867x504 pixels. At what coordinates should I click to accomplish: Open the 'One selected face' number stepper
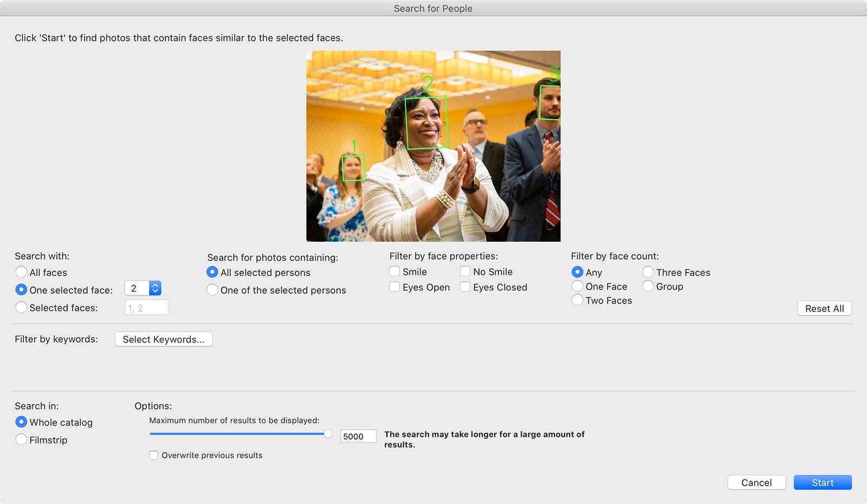155,288
